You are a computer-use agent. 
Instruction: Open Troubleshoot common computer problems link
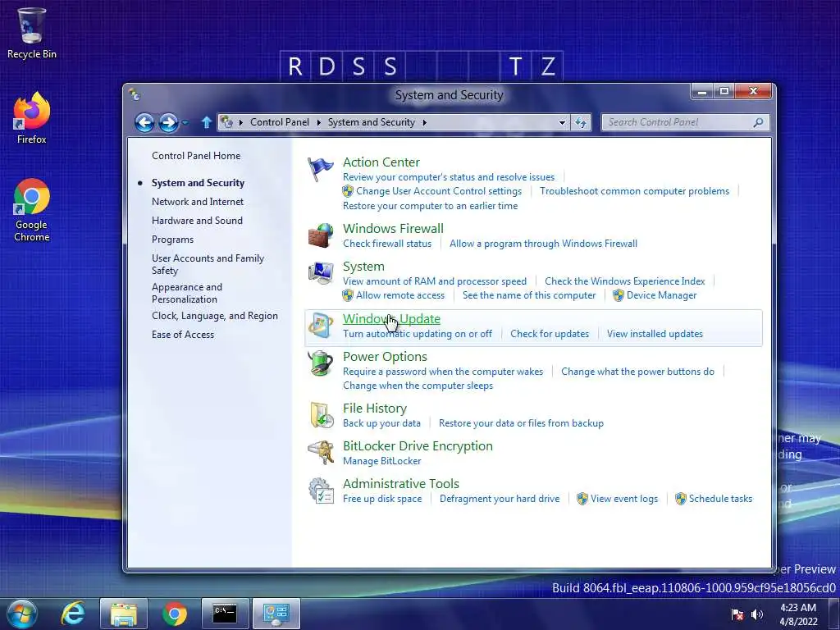tap(634, 191)
